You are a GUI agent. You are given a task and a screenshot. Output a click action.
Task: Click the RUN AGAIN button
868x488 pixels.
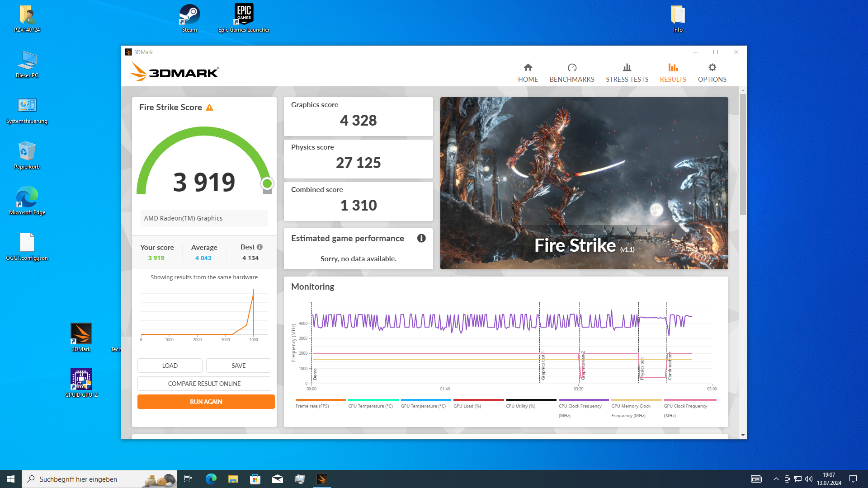coord(206,402)
